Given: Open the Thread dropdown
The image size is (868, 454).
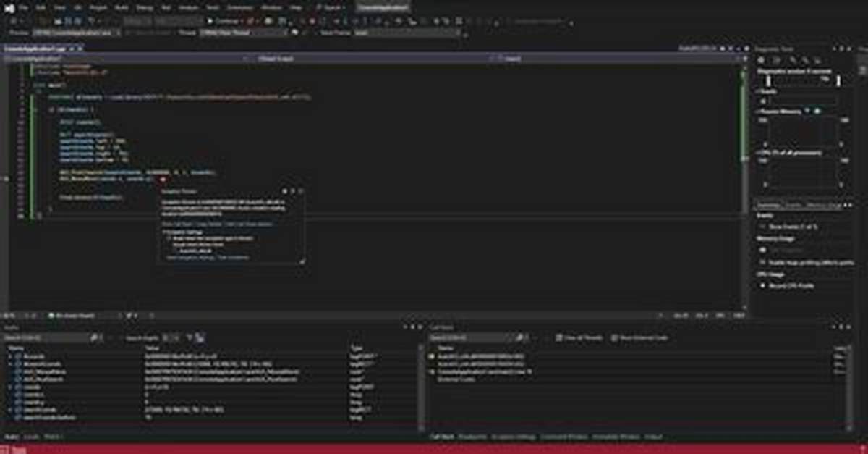Looking at the screenshot, I should [244, 33].
